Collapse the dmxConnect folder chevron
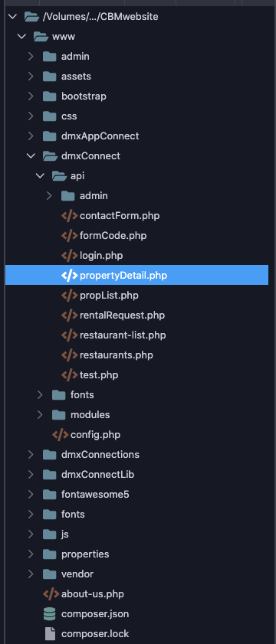This screenshot has width=276, height=644. pyautogui.click(x=31, y=156)
